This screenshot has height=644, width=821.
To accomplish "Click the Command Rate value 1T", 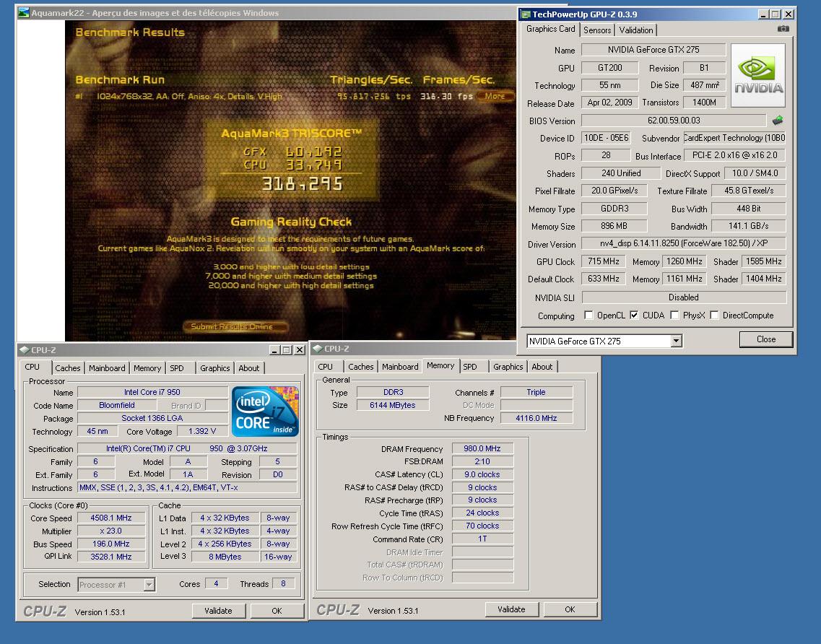I will coord(482,539).
